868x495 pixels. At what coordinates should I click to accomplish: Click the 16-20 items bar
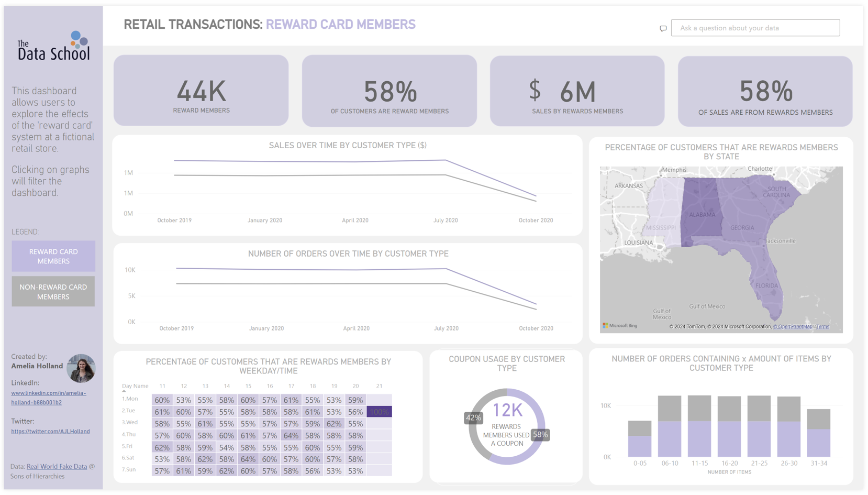729,426
